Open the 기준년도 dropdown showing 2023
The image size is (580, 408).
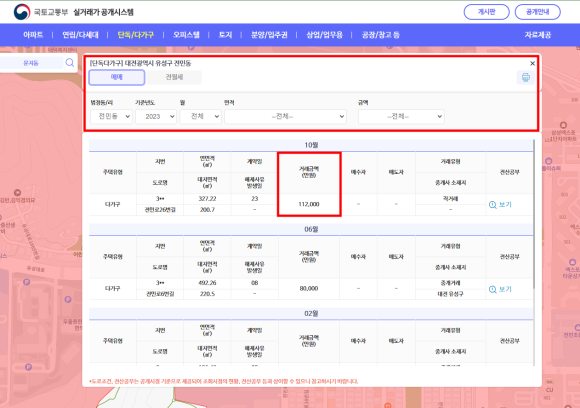click(156, 117)
